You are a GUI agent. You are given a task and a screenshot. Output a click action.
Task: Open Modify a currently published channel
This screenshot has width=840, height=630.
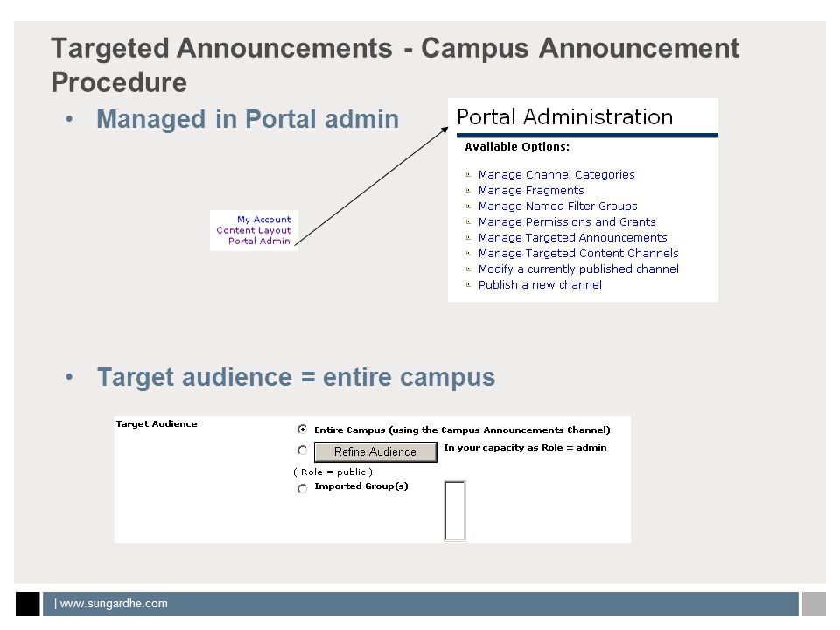[x=578, y=269]
